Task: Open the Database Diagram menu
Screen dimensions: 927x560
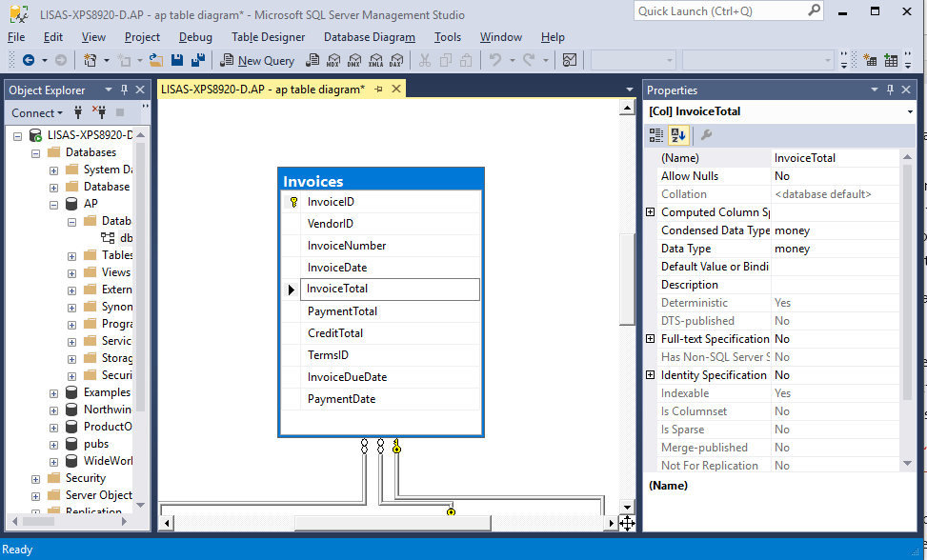Action: point(369,37)
